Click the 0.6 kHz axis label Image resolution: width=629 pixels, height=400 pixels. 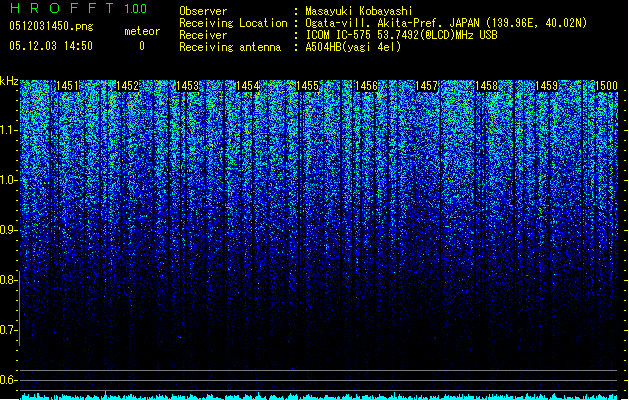[x=9, y=380]
